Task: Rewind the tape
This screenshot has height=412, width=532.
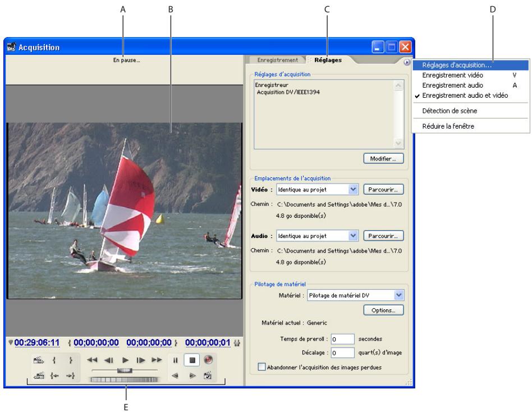Action: click(93, 361)
